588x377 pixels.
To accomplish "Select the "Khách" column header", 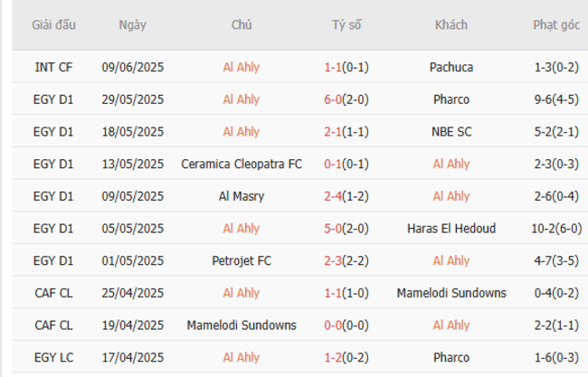I will (x=450, y=24).
